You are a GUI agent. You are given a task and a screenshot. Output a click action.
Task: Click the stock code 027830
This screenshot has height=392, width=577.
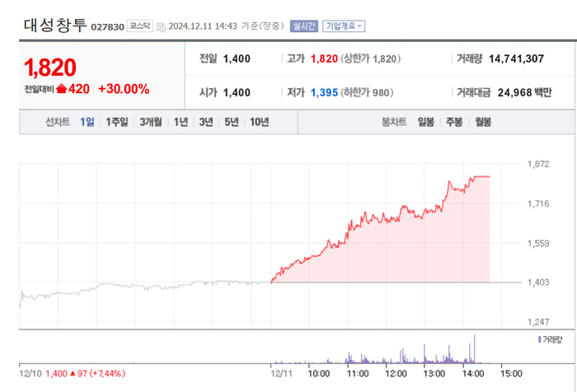click(x=107, y=27)
